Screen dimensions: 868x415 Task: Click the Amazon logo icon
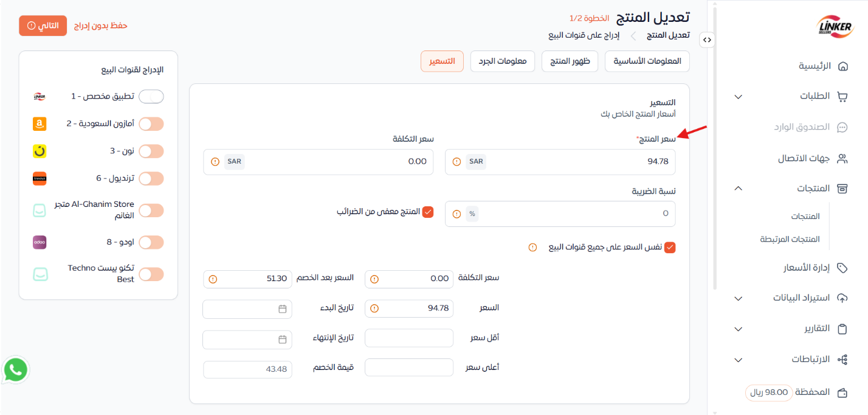coord(40,124)
